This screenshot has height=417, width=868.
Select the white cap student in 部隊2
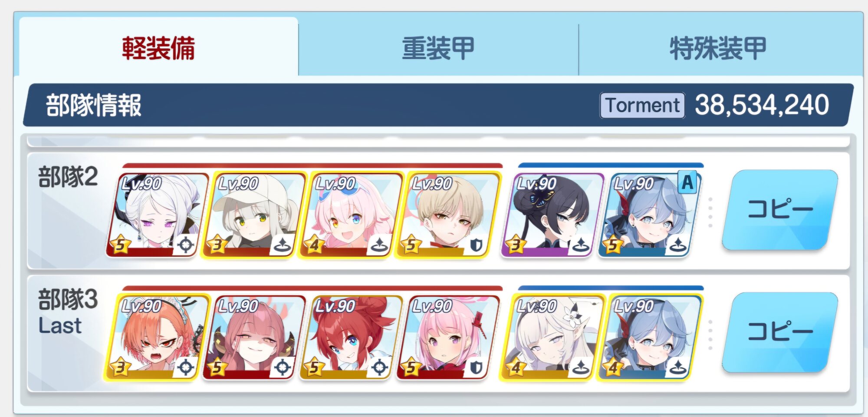[254, 215]
